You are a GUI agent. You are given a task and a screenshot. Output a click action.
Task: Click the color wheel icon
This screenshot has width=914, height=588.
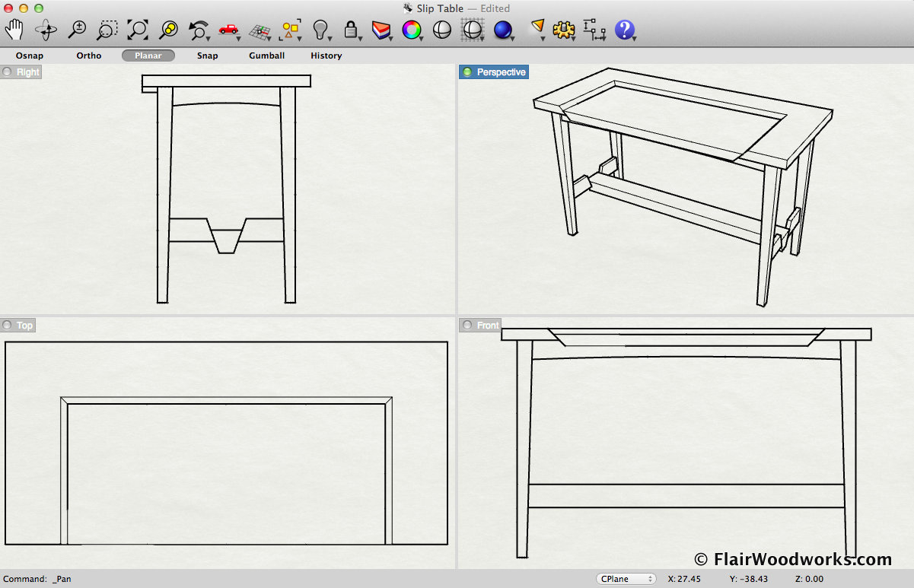click(412, 30)
